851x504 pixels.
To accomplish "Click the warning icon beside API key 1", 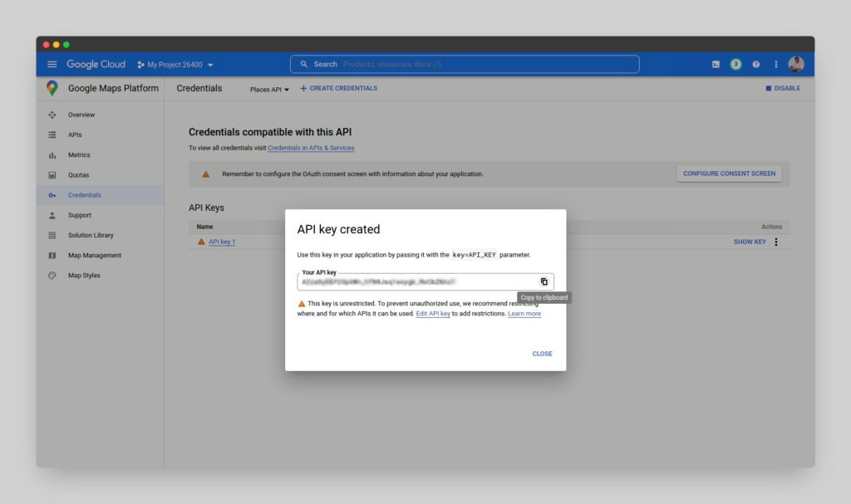I will [201, 242].
